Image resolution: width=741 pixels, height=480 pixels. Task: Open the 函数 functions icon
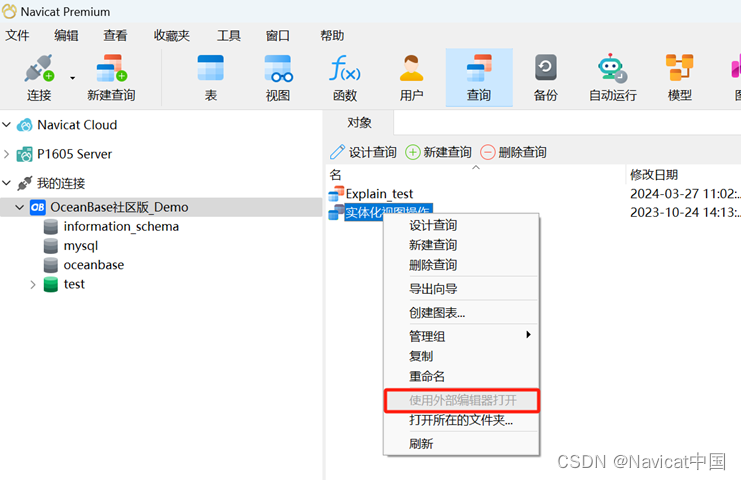[x=345, y=78]
